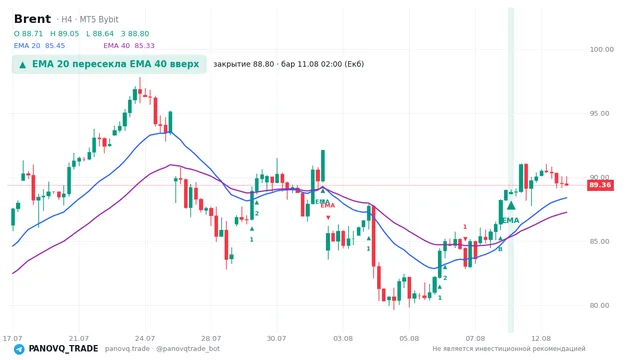
Task: Click the red down triangle below red EMA label
Action: [328, 218]
